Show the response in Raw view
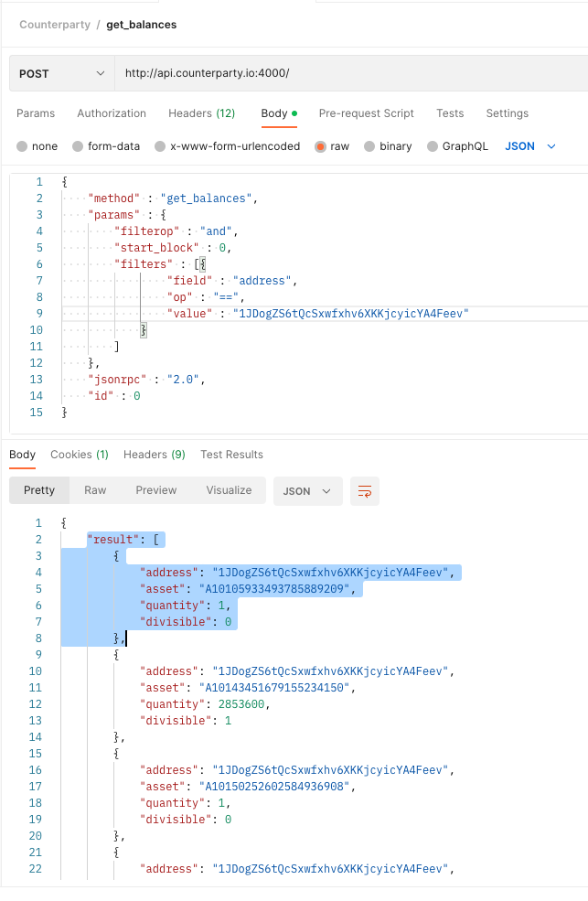 (95, 490)
